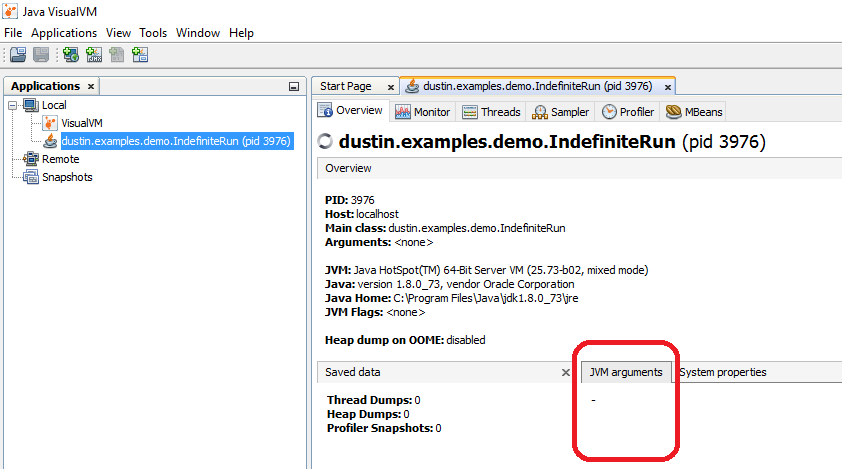Close the Saved data section
The image size is (842, 469).
pyautogui.click(x=565, y=372)
